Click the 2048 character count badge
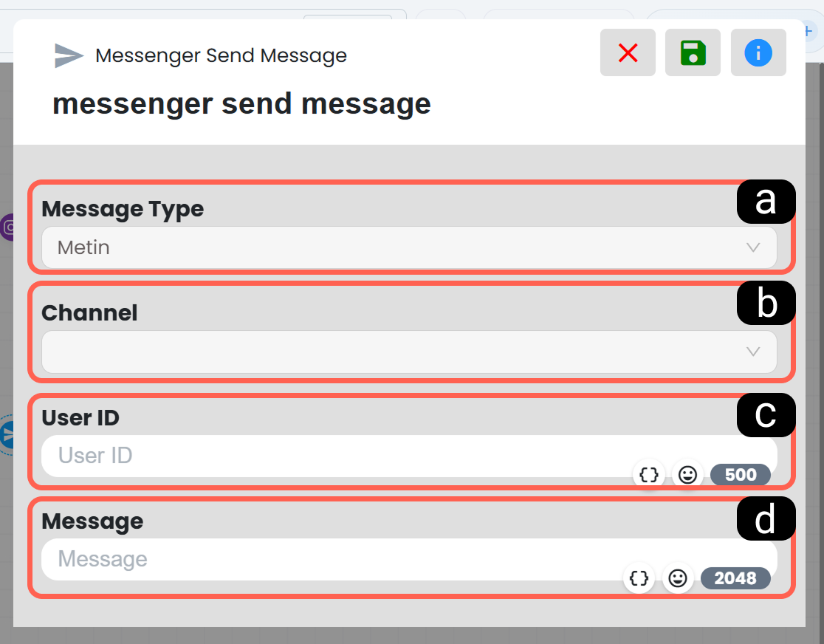 (x=735, y=578)
